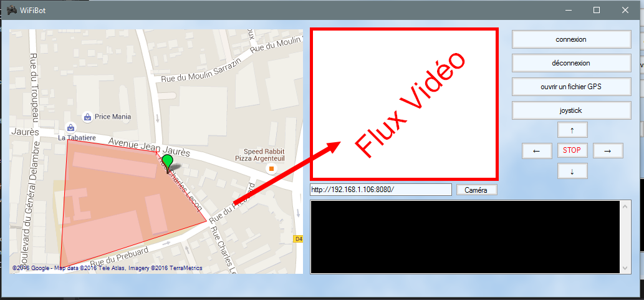Click the Caméra button
The height and width of the screenshot is (300, 644).
[x=477, y=190]
